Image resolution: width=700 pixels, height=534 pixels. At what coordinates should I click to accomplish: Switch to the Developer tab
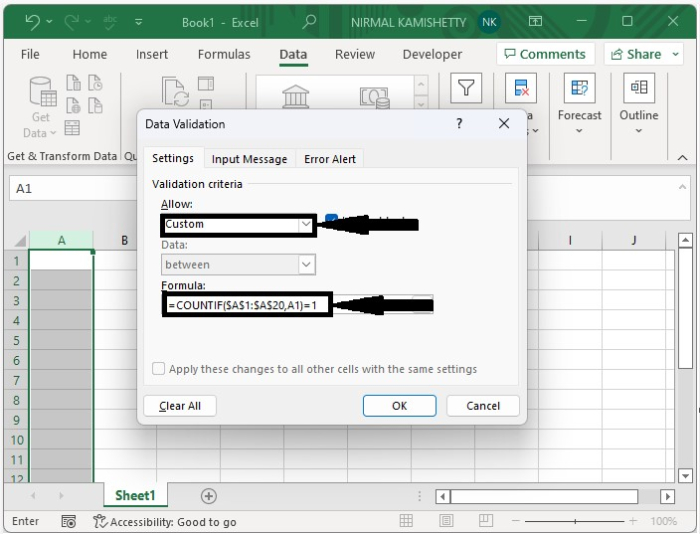pyautogui.click(x=432, y=54)
